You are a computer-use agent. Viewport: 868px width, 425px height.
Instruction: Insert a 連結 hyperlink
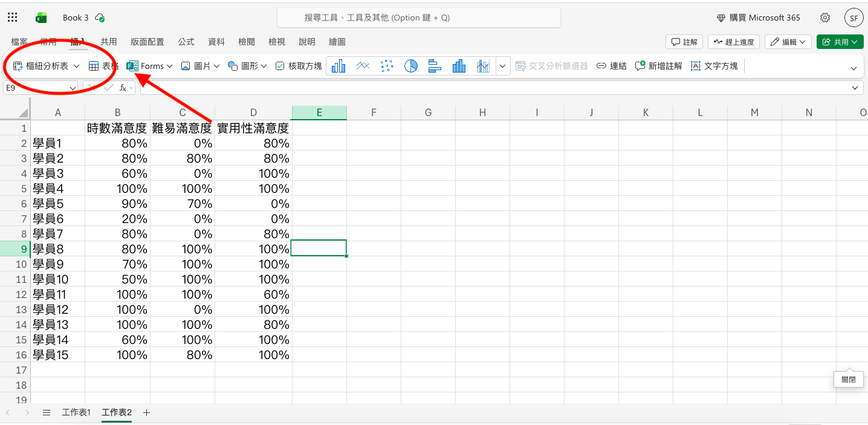(612, 65)
